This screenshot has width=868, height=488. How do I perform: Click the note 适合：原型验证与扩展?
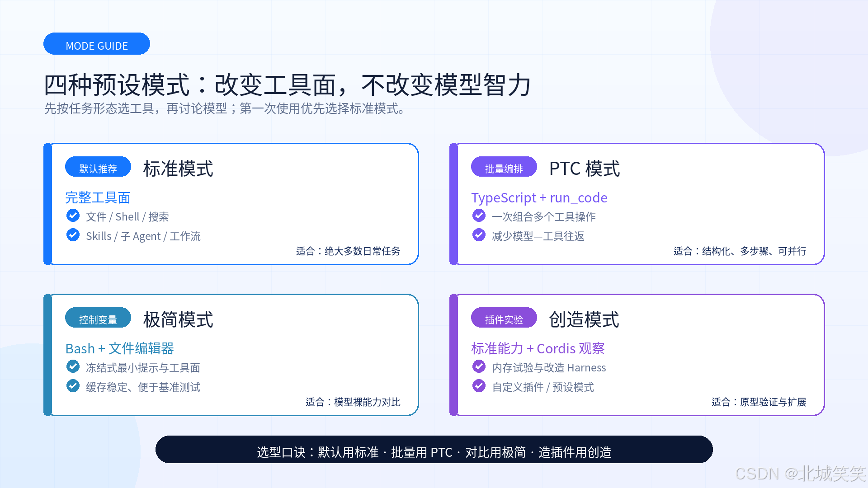759,402
